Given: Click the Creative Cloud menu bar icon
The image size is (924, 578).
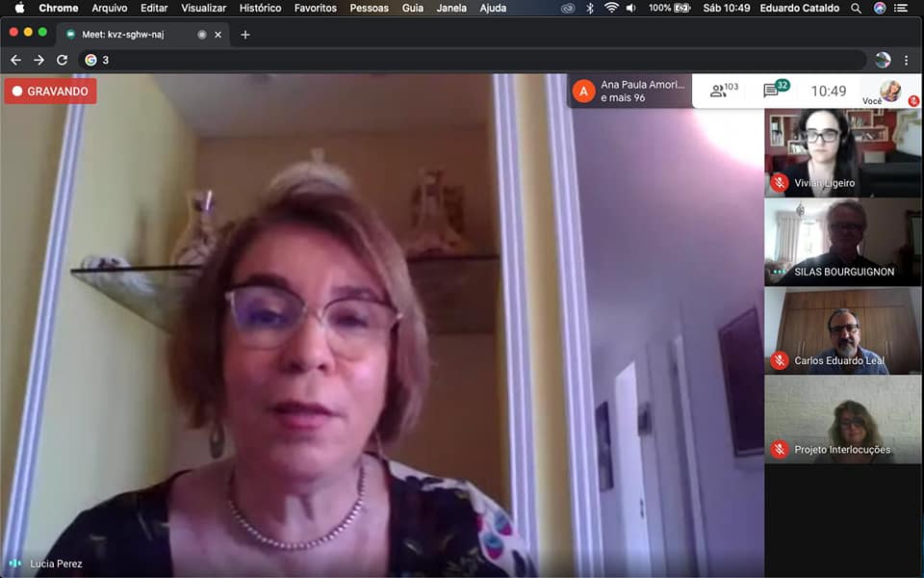Looking at the screenshot, I should (568, 9).
